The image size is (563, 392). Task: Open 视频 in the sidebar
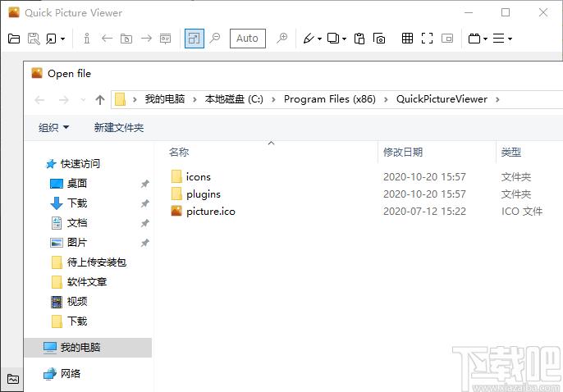(x=69, y=302)
